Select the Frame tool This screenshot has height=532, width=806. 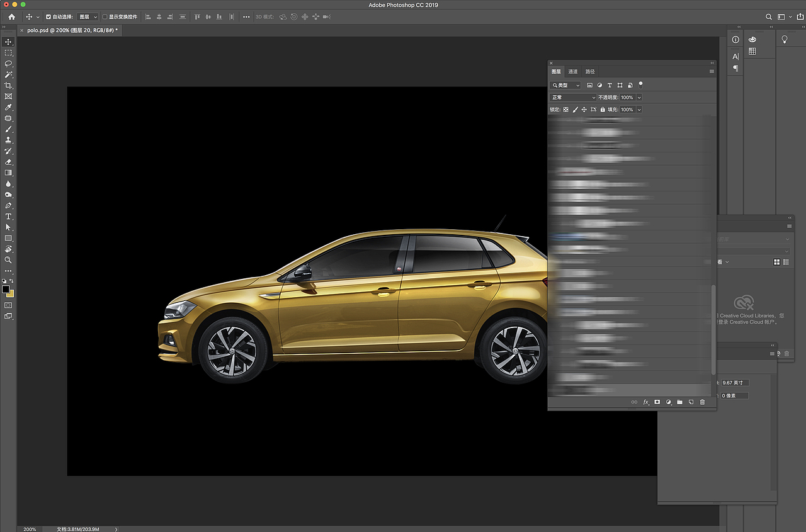(8, 96)
